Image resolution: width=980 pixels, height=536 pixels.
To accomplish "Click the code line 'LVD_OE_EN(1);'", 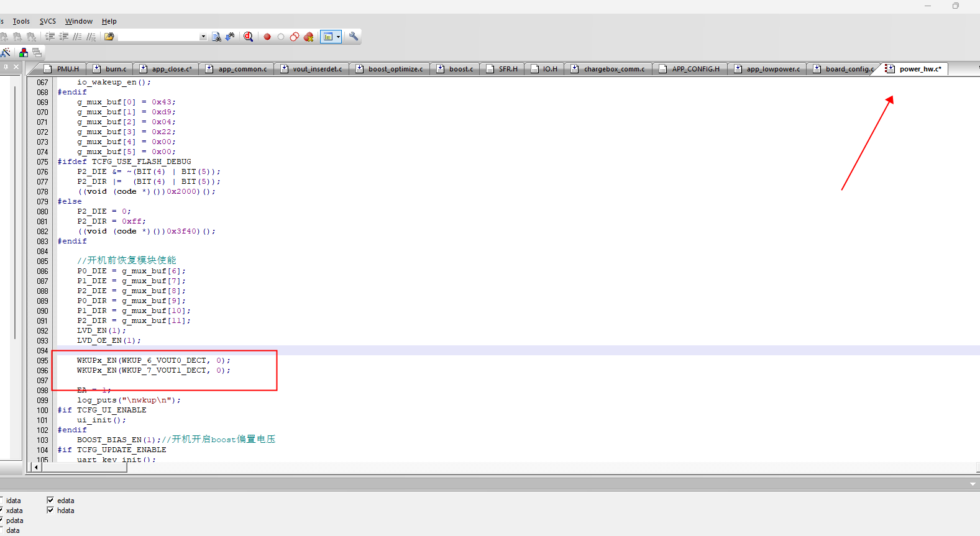I will click(109, 340).
